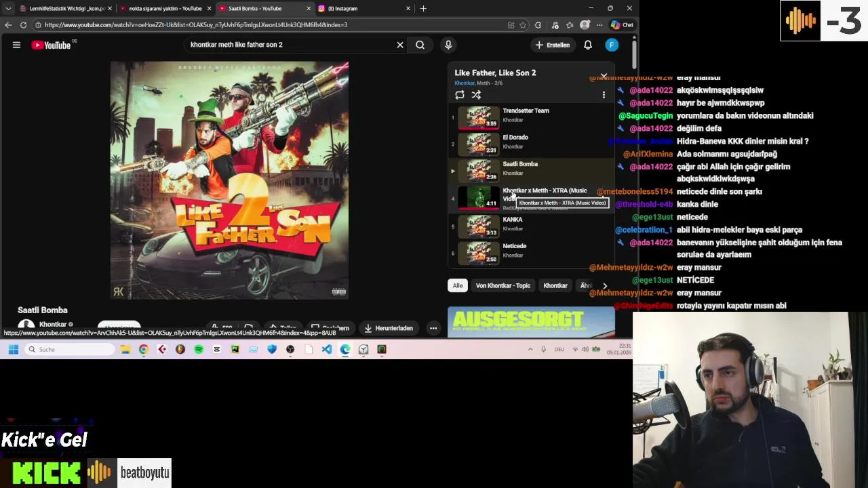Open more actions three-dot button below the video
The height and width of the screenshot is (488, 868).
click(x=433, y=328)
